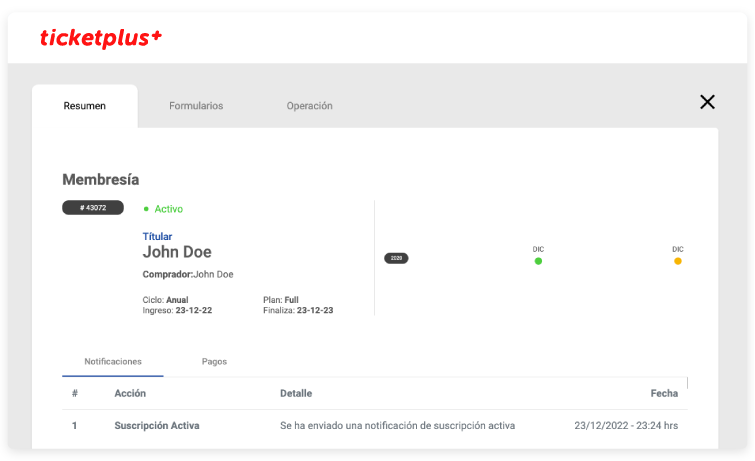Open the Operación tab
755x461 pixels.
pos(309,106)
